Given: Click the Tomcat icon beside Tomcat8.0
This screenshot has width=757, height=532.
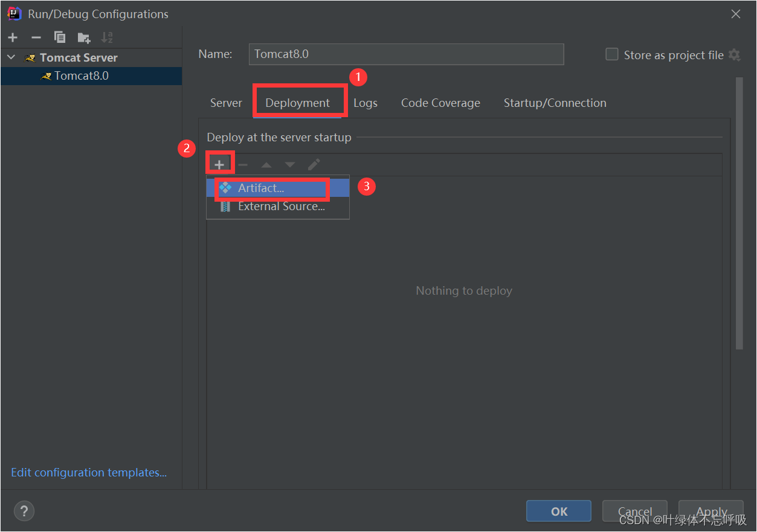Looking at the screenshot, I should point(46,76).
